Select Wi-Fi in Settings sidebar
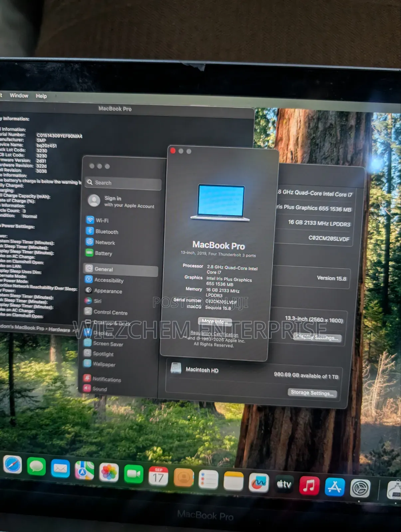The width and height of the screenshot is (401, 532). pyautogui.click(x=98, y=220)
